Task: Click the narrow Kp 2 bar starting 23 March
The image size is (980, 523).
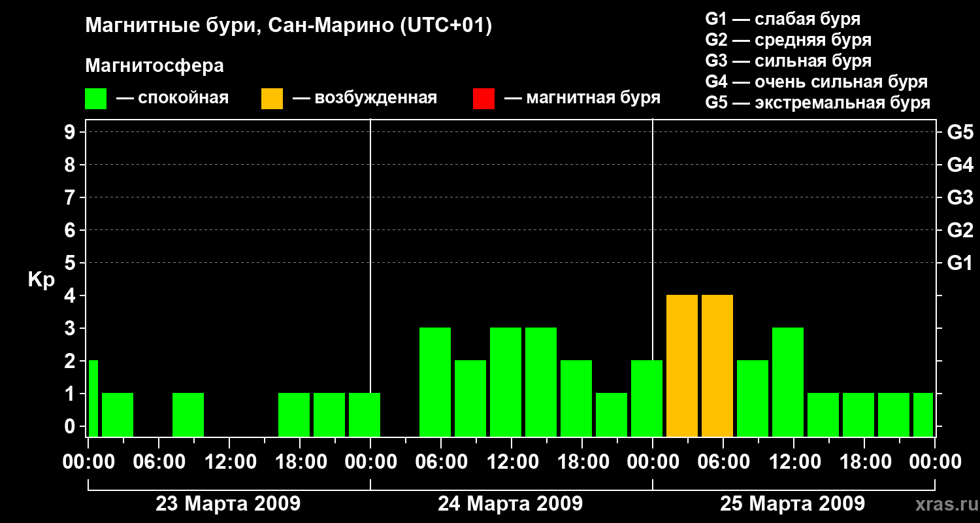Action: [x=93, y=398]
